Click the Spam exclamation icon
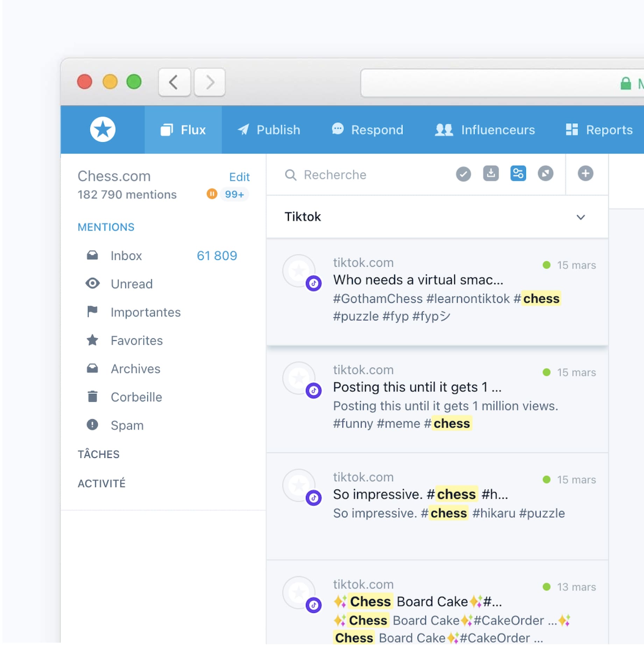Viewport: 644px width, 645px height. click(x=92, y=425)
